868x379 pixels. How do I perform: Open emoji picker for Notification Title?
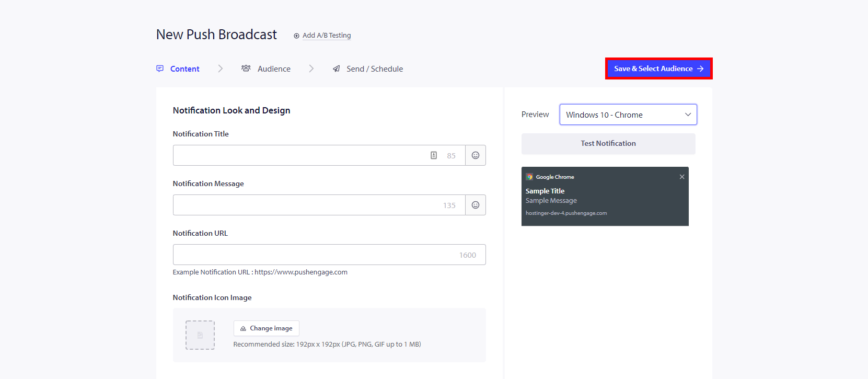tap(475, 155)
